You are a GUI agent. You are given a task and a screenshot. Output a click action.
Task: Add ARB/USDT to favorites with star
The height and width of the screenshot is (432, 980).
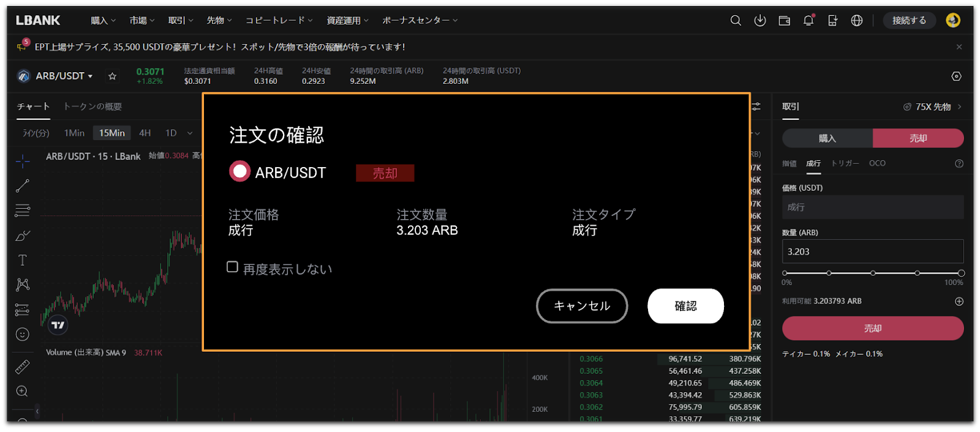point(112,76)
